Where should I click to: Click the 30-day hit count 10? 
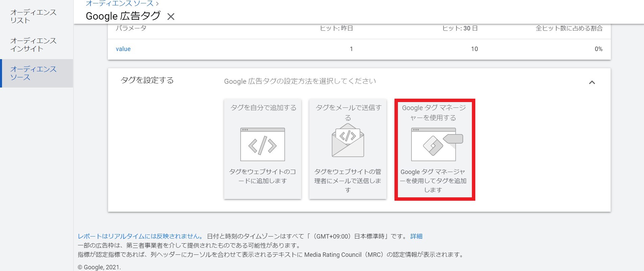tap(474, 49)
